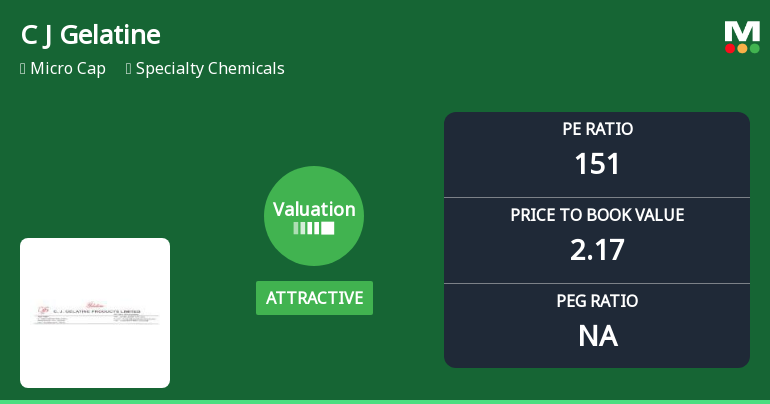Select the Micro Cap label
The width and height of the screenshot is (770, 404).
[x=68, y=69]
